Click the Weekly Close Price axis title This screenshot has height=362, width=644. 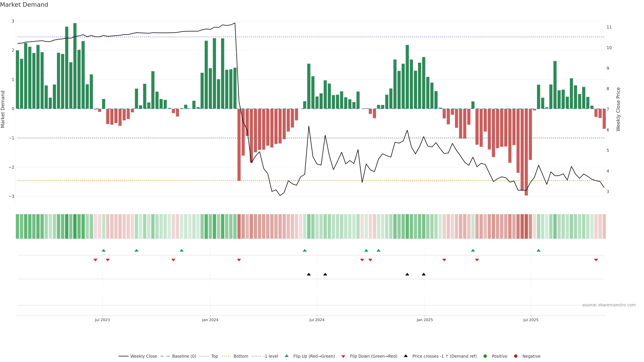(618, 109)
